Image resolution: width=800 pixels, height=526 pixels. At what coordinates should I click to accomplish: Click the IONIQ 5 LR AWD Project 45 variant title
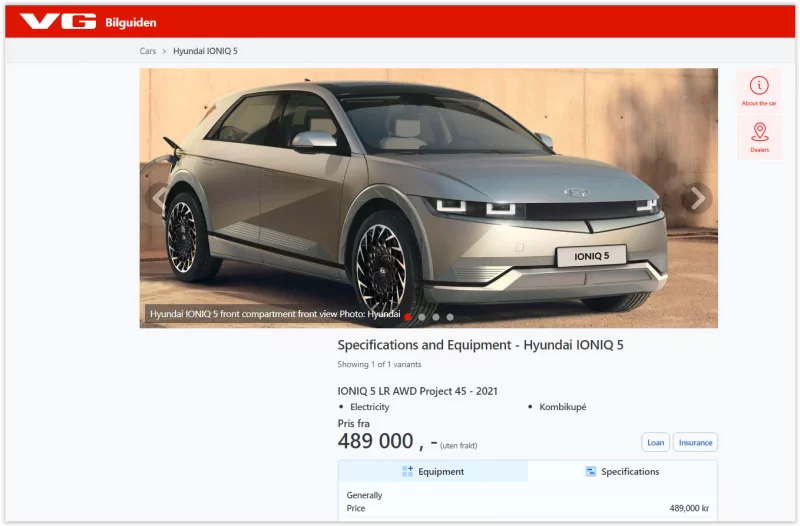pos(417,391)
